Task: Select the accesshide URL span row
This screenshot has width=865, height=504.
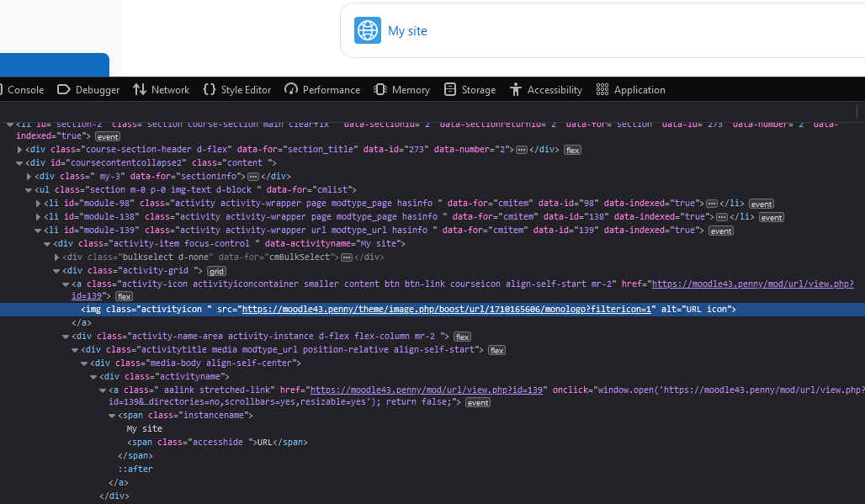Action: tap(217, 443)
